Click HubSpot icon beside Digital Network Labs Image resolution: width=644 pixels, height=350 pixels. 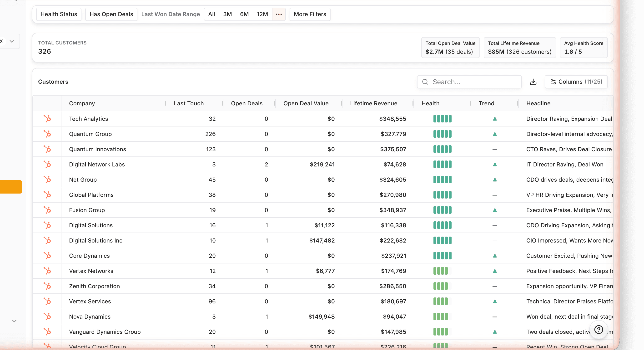tap(47, 164)
